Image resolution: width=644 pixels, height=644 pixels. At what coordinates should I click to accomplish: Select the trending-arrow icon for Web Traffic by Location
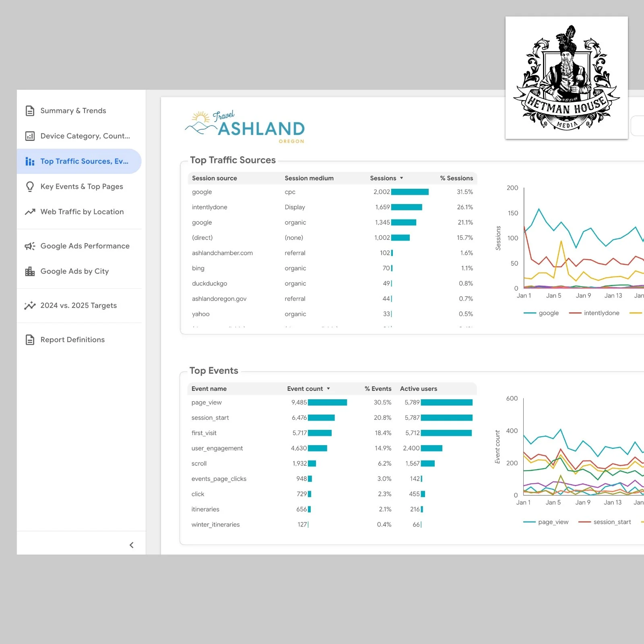pyautogui.click(x=30, y=212)
